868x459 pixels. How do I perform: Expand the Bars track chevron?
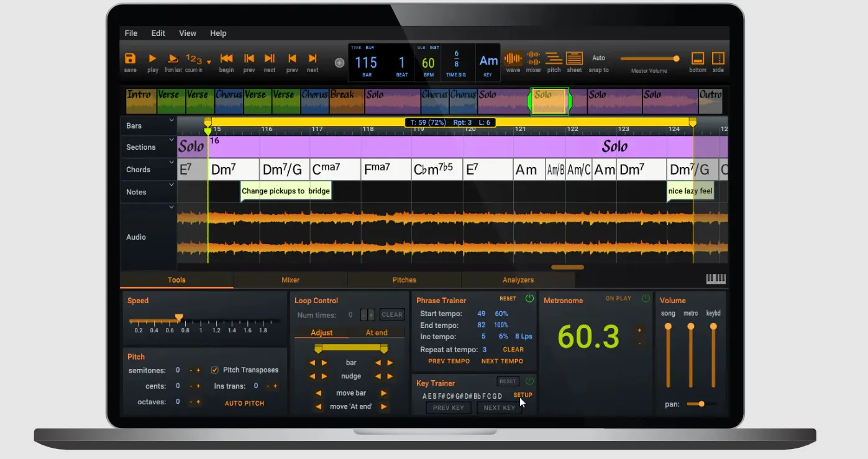[x=171, y=120]
